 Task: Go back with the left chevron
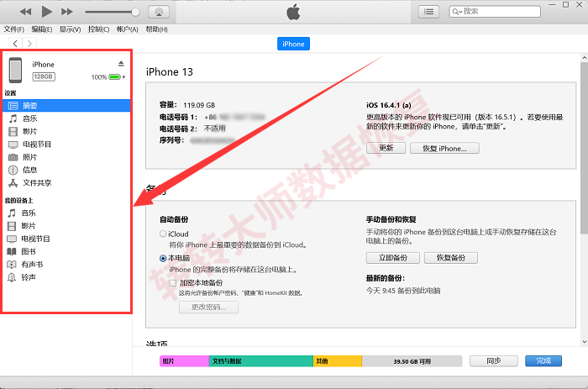pos(15,44)
